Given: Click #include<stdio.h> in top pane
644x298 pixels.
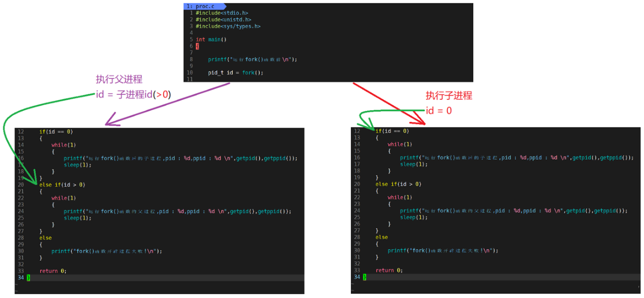Looking at the screenshot, I should pyautogui.click(x=222, y=13).
